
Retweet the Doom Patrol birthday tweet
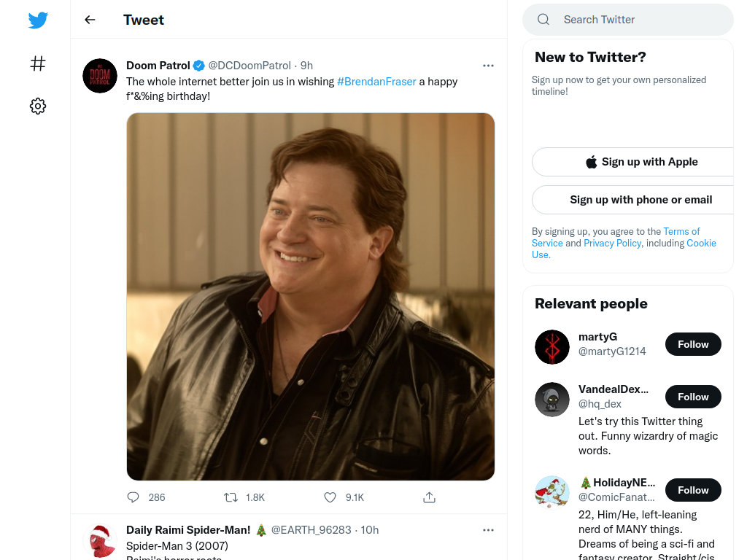(x=231, y=497)
